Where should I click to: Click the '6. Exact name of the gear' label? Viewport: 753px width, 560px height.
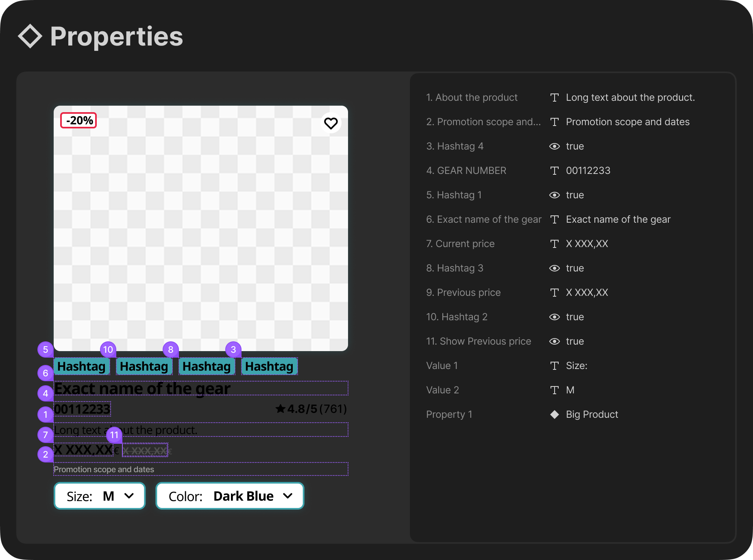[x=484, y=219]
